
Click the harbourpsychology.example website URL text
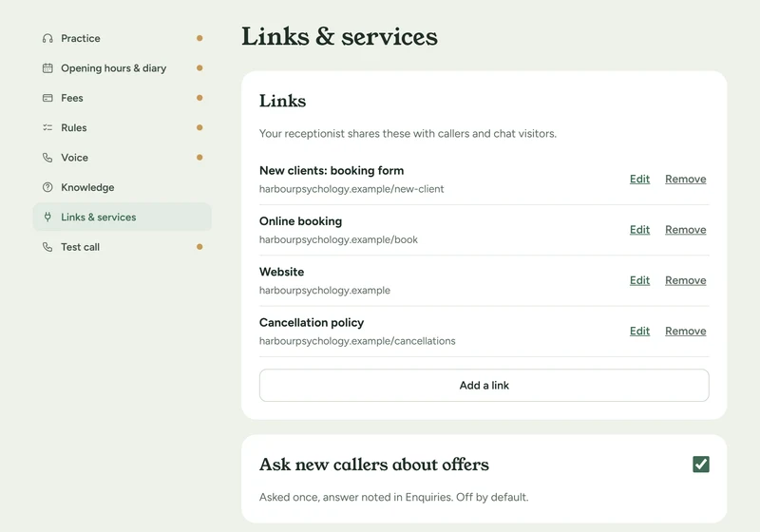(325, 291)
